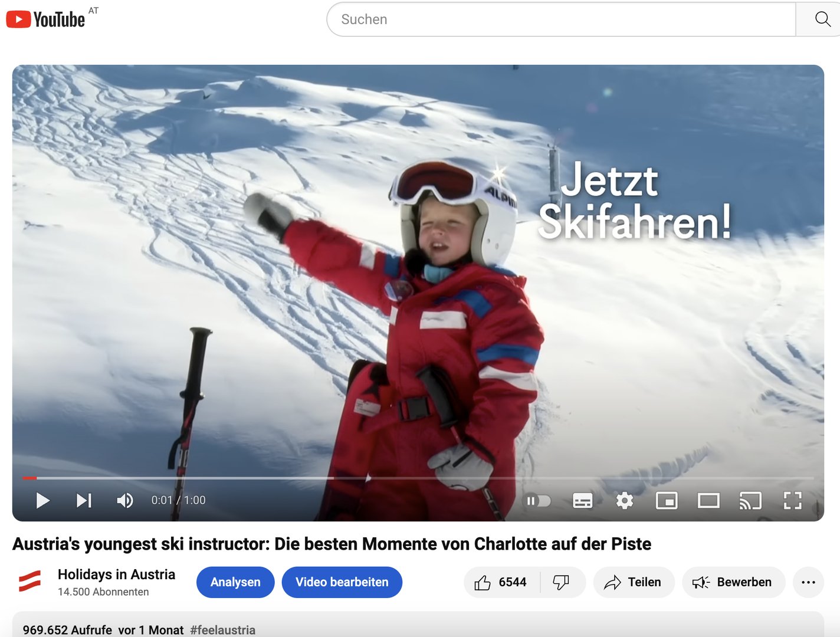Open the #feelaustria hashtag link
This screenshot has height=637, width=840.
tap(222, 629)
